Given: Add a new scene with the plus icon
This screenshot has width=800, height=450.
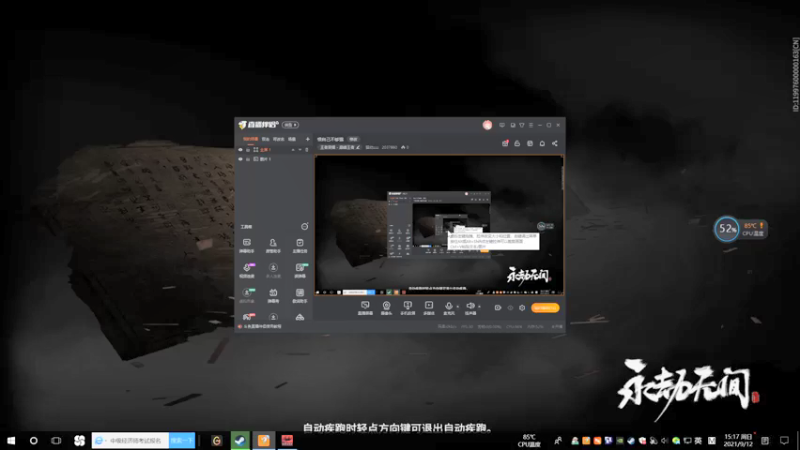Looking at the screenshot, I should coord(307,139).
